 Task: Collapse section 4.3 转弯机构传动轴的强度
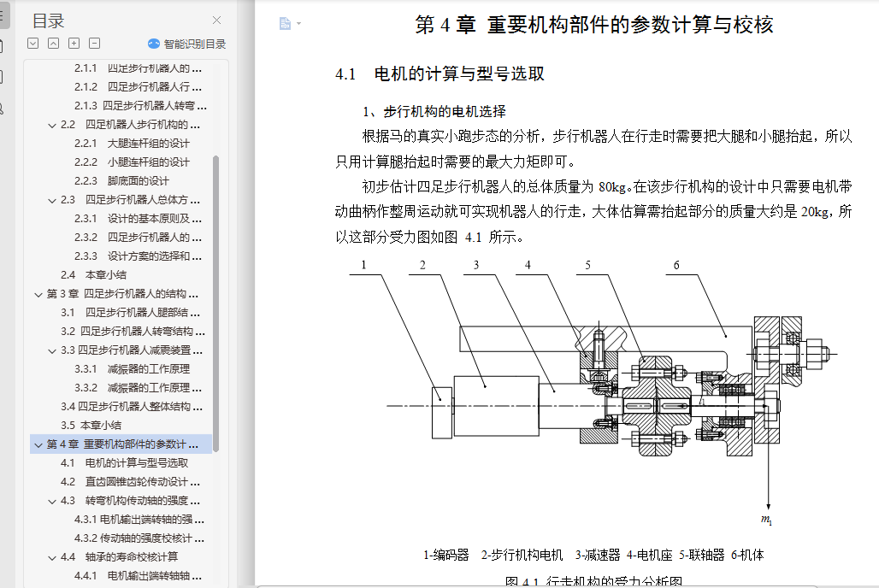52,501
